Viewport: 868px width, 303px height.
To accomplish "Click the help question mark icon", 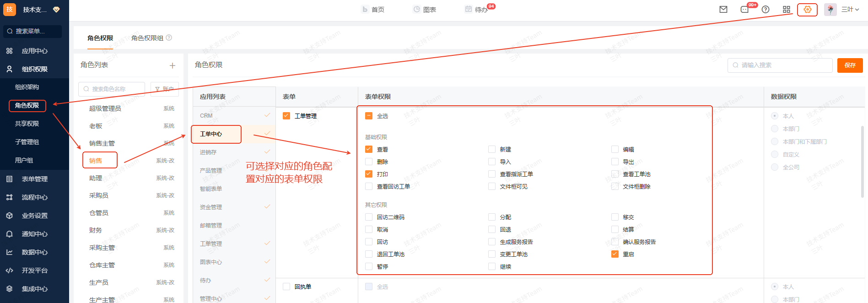I will pos(766,10).
